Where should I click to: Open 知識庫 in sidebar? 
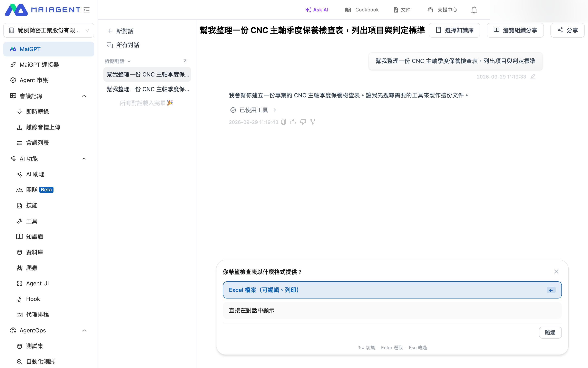(x=49, y=237)
